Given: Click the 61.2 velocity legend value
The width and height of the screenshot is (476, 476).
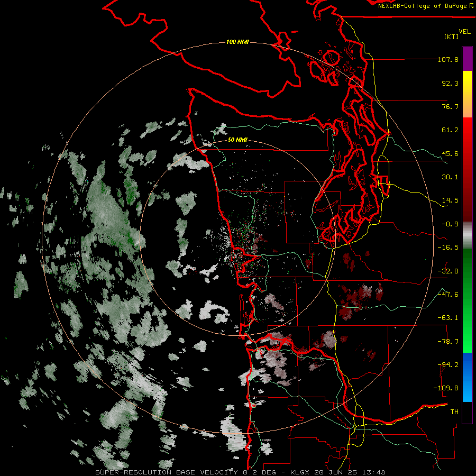Looking at the screenshot, I should point(450,130).
